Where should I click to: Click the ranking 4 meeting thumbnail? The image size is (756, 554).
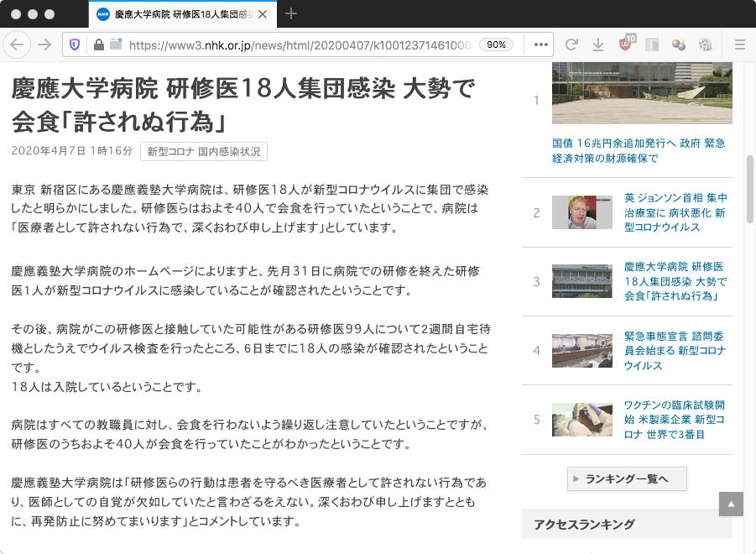click(582, 351)
